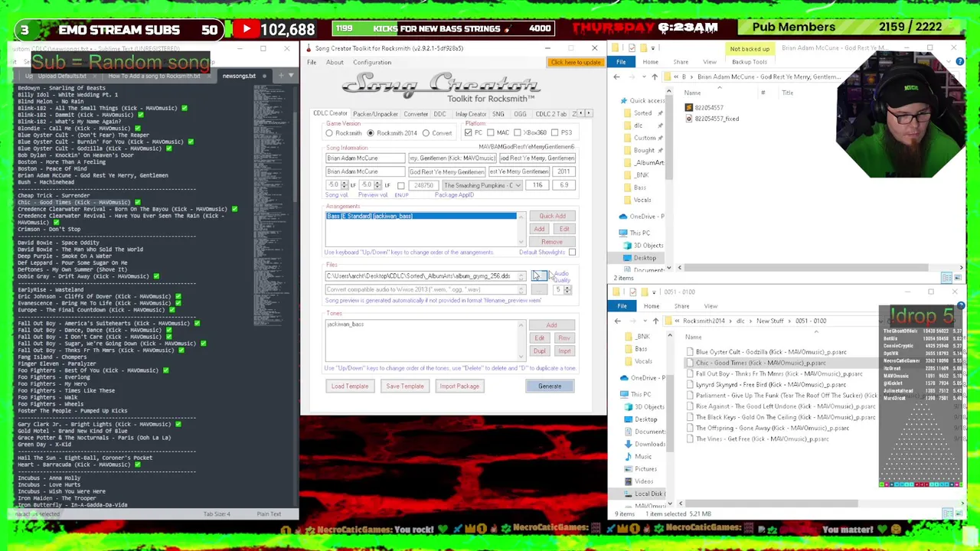Go up one folder in upper Explorer

pyautogui.click(x=655, y=77)
